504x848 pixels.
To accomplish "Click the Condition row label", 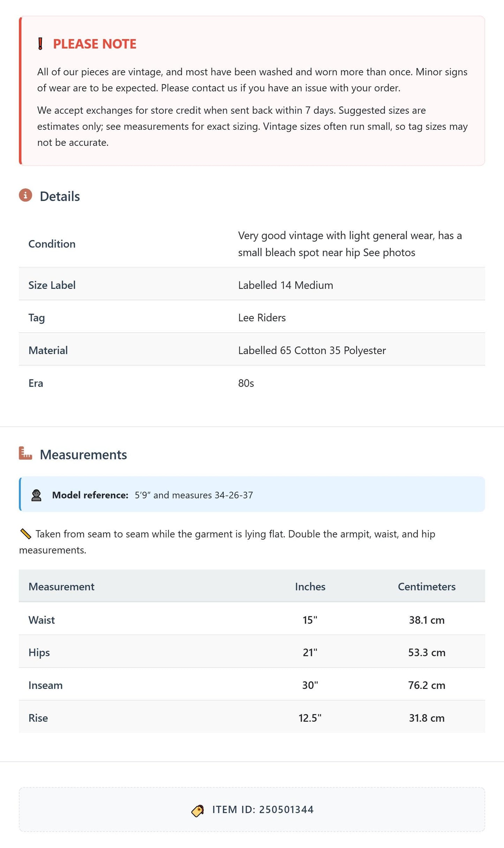I will (52, 244).
